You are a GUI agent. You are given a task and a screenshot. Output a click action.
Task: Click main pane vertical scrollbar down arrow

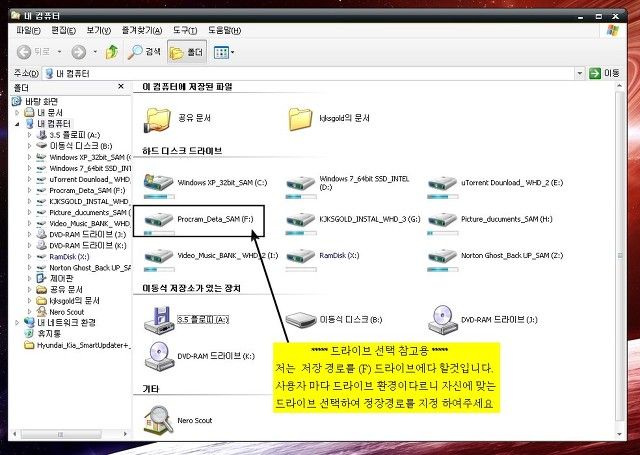[x=620, y=434]
